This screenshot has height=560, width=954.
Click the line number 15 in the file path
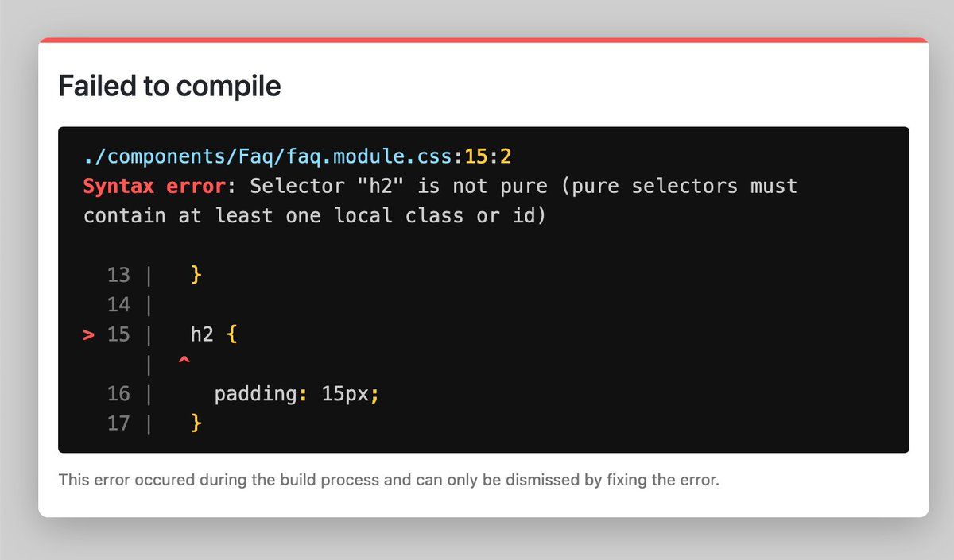476,156
